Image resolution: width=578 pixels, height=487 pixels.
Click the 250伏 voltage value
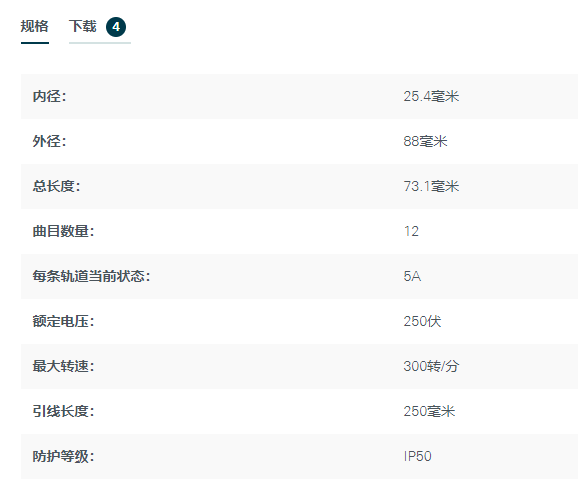pyautogui.click(x=422, y=321)
